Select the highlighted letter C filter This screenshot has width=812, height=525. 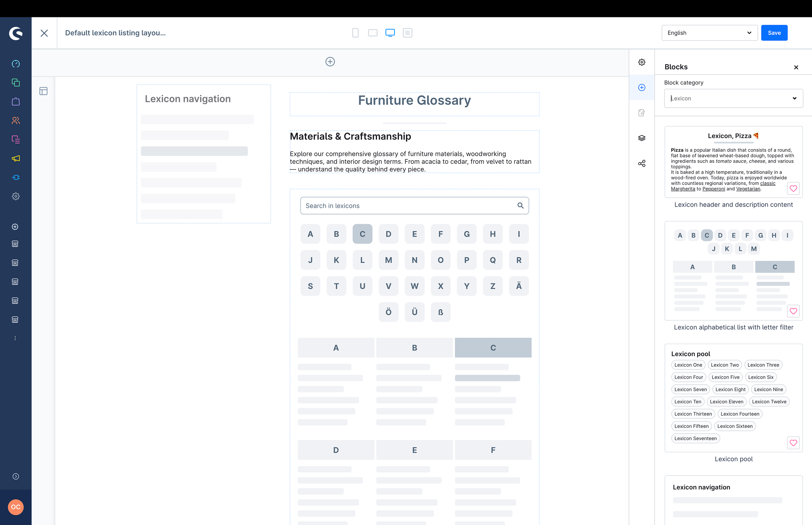click(x=362, y=234)
